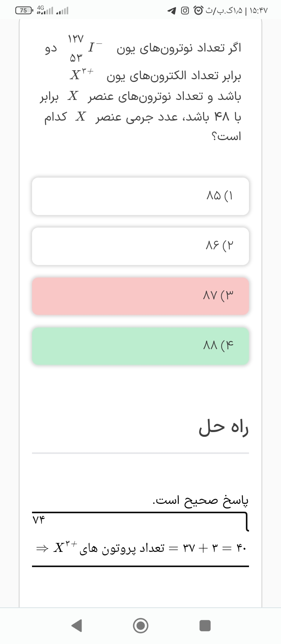This screenshot has height=644, width=281.
Task: Tap the 4G signal strength icon
Action: tap(44, 11)
